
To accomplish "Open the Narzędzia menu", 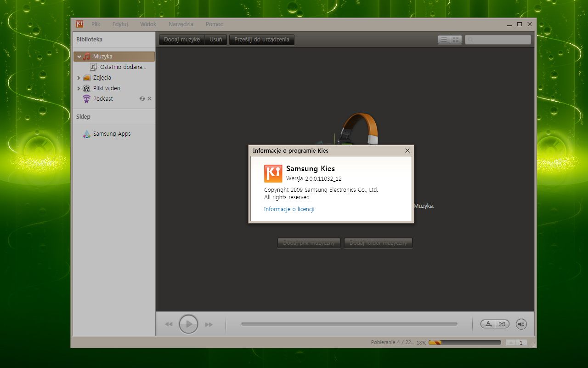I will click(x=181, y=24).
